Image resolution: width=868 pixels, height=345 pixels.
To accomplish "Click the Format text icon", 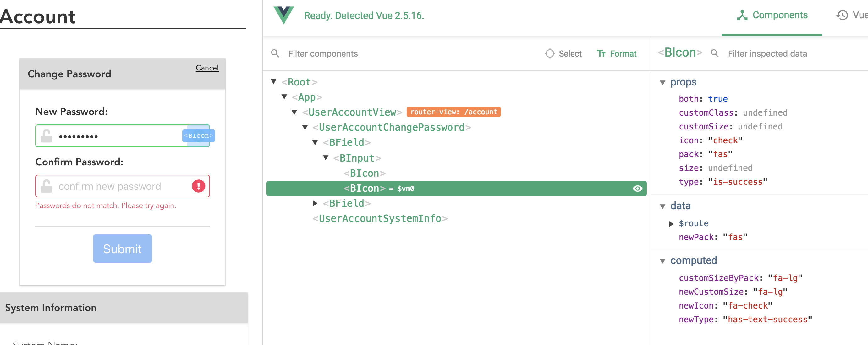I will (x=601, y=53).
